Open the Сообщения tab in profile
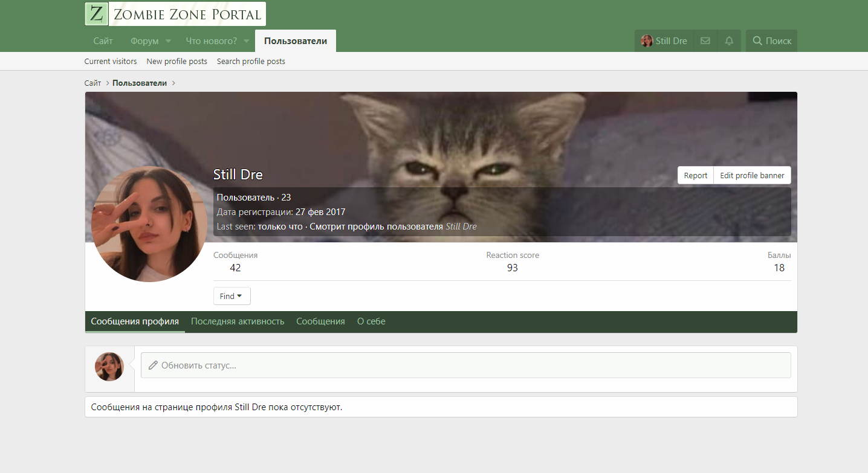Image resolution: width=868 pixels, height=473 pixels. (320, 321)
